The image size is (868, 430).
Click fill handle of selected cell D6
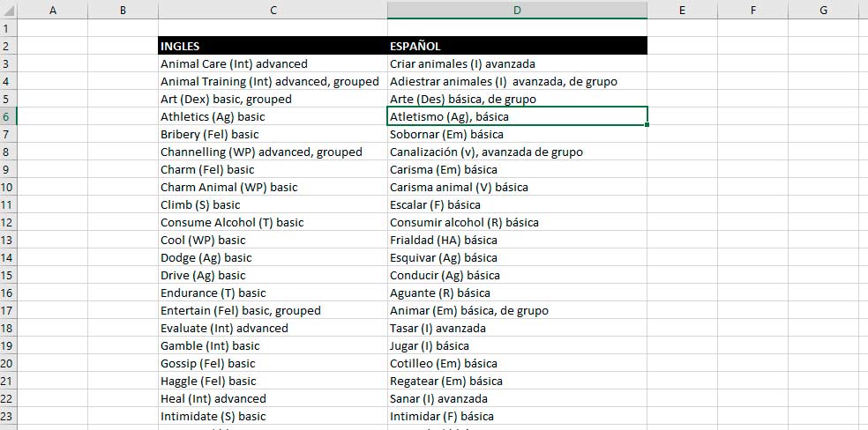(647, 125)
